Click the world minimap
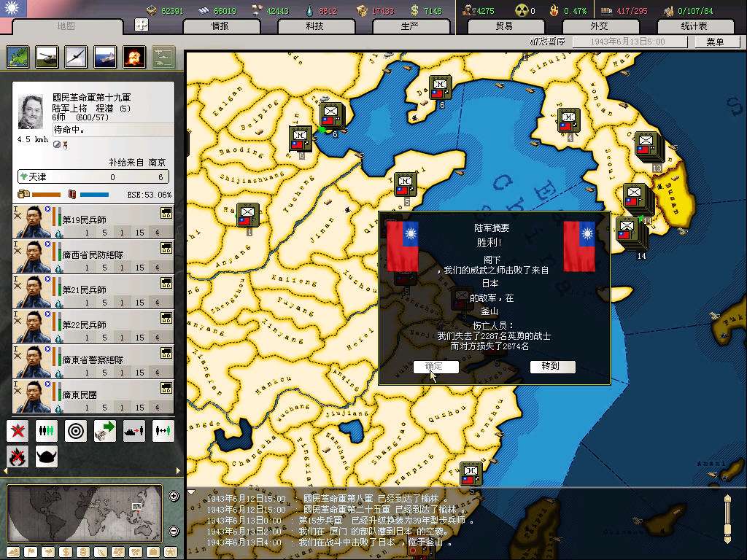The width and height of the screenshot is (747, 560). coord(85,513)
